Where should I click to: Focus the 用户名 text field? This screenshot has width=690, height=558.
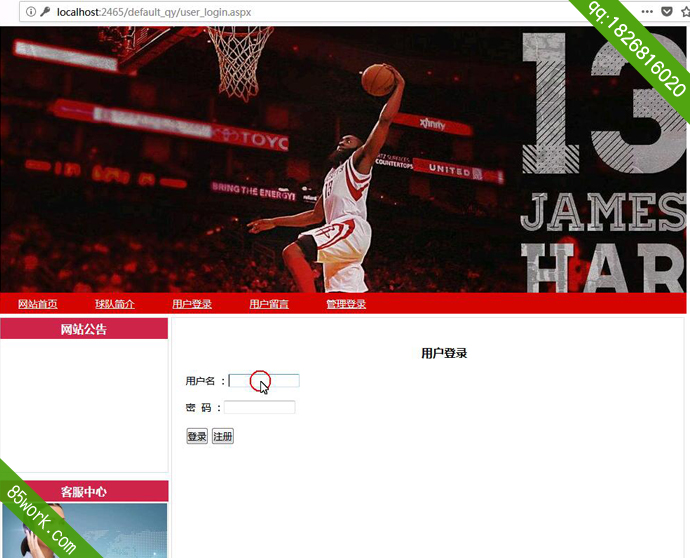point(264,381)
